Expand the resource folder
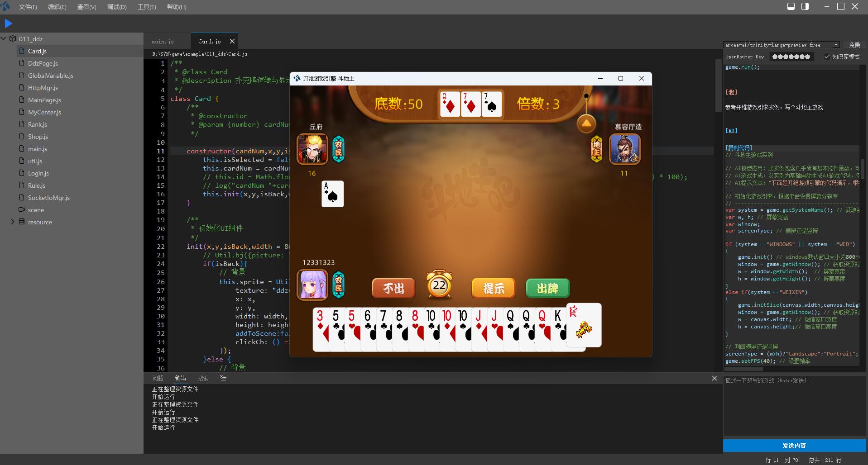The width and height of the screenshot is (868, 465). tap(12, 222)
